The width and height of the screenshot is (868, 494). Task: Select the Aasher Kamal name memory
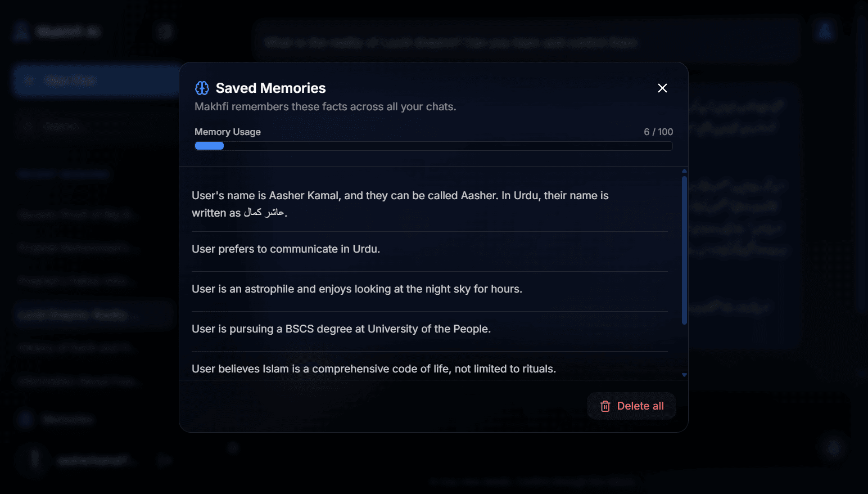(400, 204)
